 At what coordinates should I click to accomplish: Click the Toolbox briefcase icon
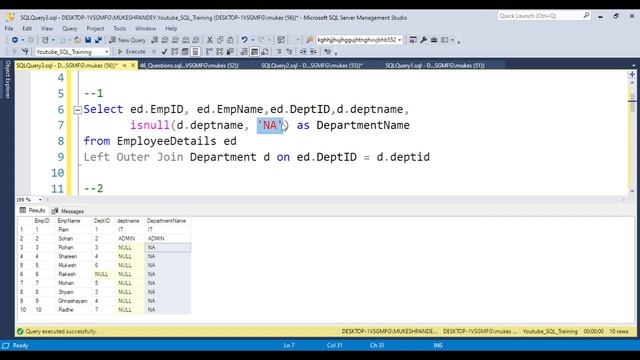434,40
